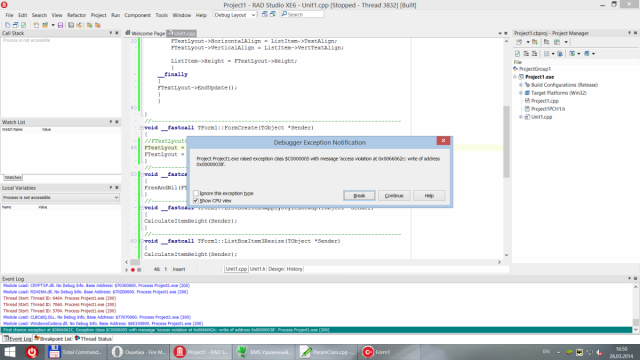Click the Help button in dialog
This screenshot has height=360, width=640.
pyautogui.click(x=429, y=196)
